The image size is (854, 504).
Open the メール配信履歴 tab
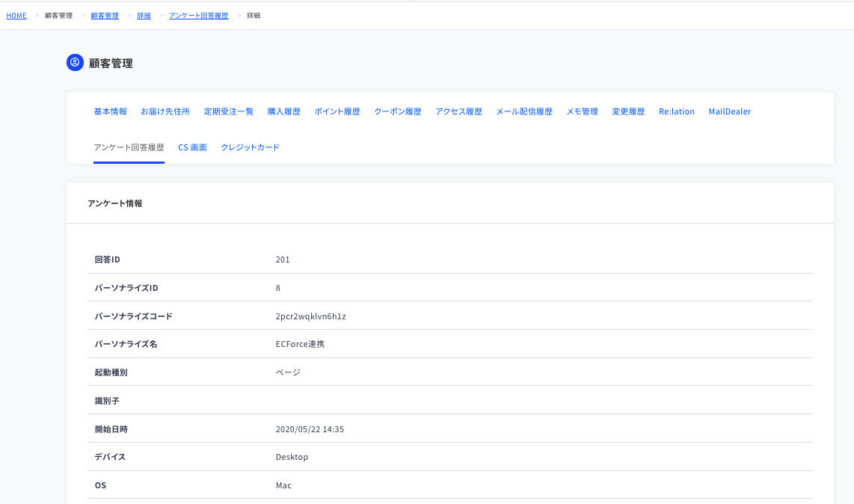click(x=524, y=111)
